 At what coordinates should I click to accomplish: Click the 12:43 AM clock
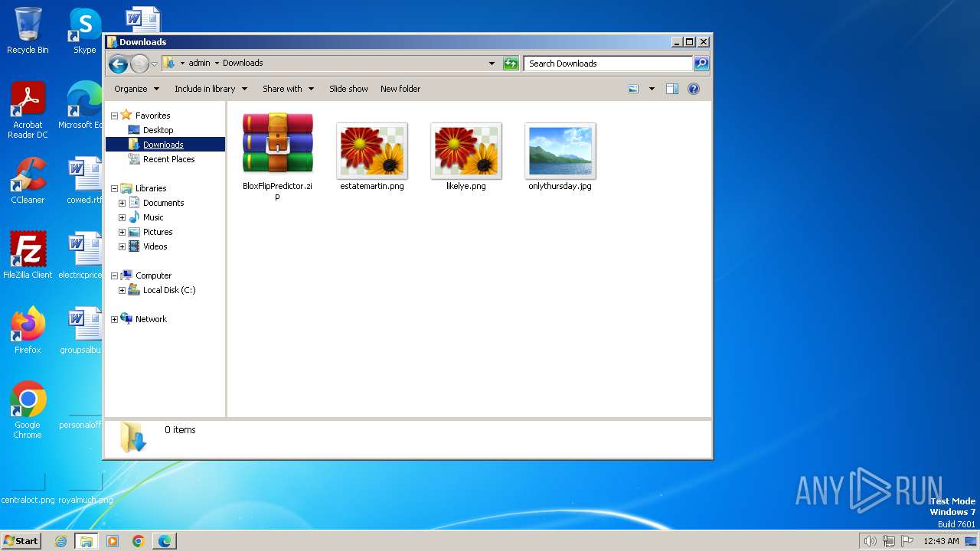(x=941, y=541)
